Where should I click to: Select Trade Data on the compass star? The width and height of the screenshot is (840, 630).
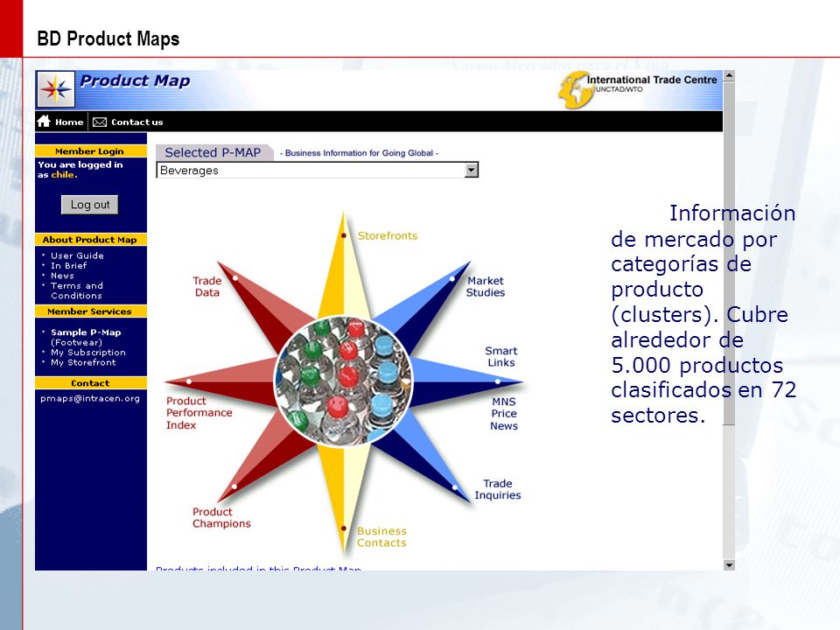(206, 287)
